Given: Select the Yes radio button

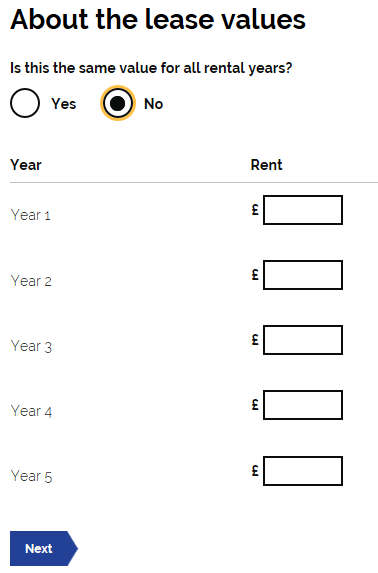Looking at the screenshot, I should pos(25,103).
